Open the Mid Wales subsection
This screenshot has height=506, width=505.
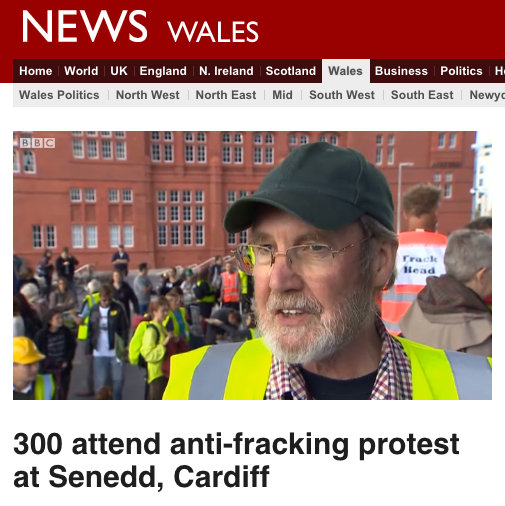click(x=282, y=95)
